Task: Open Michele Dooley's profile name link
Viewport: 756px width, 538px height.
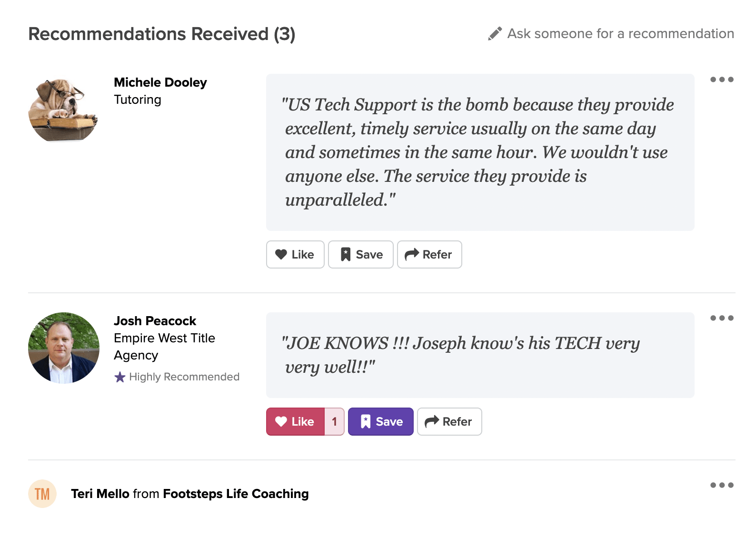Action: pos(160,82)
